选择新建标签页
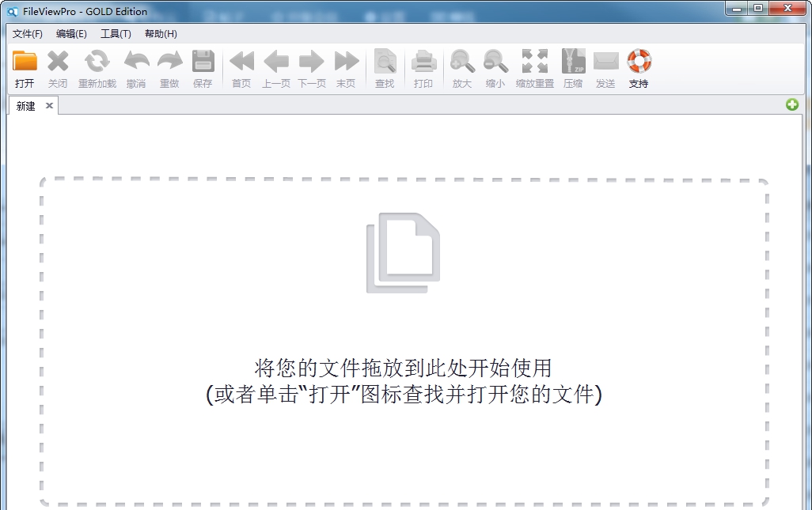The width and height of the screenshot is (812, 510). coord(26,105)
